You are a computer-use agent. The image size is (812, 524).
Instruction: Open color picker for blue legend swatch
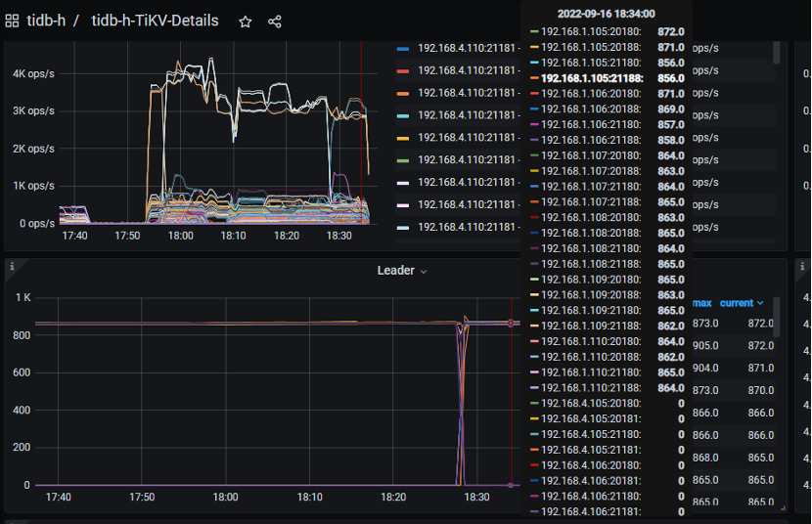[403, 48]
